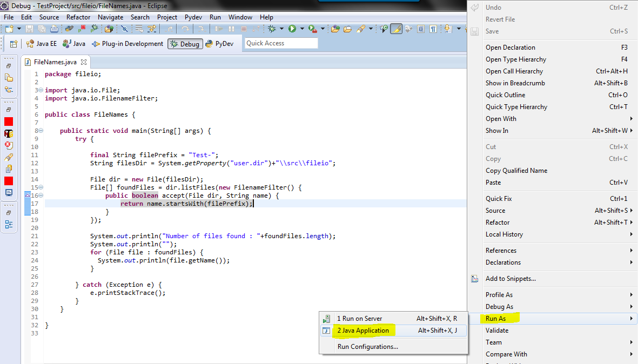
Task: Toggle Show Whitespace Characters
Action: pyautogui.click(x=432, y=30)
